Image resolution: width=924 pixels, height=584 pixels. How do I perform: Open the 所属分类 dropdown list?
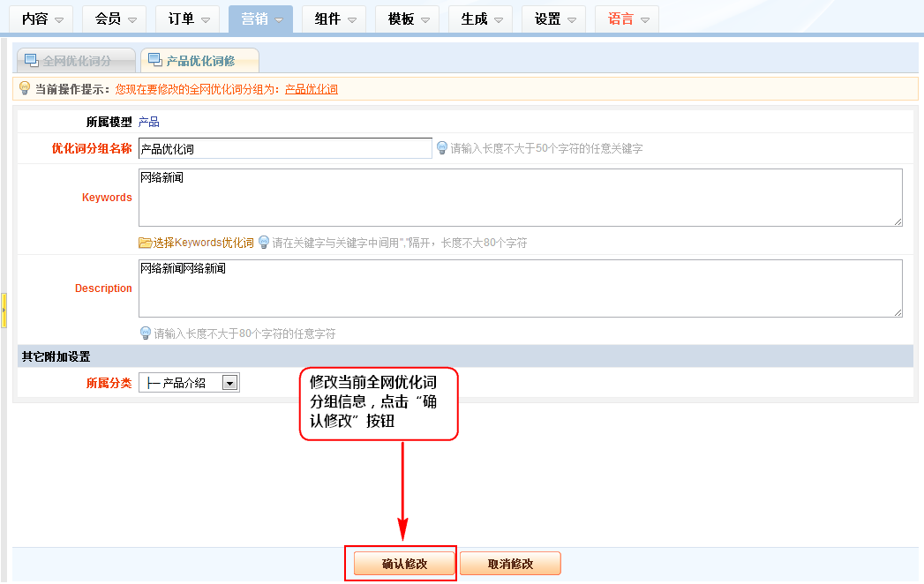[x=229, y=383]
